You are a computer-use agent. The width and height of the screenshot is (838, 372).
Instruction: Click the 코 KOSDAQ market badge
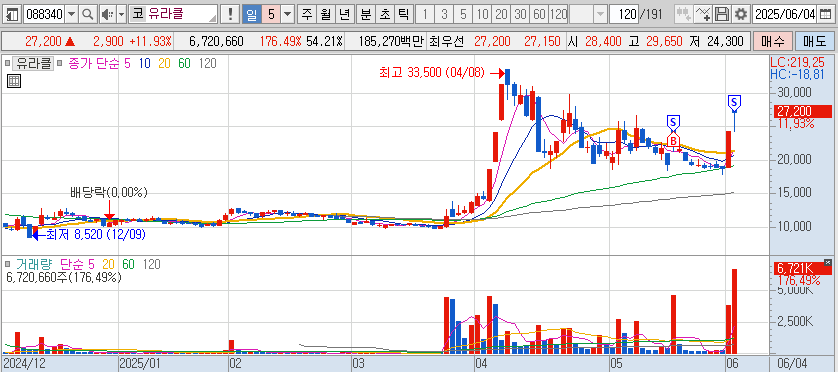[x=138, y=14]
